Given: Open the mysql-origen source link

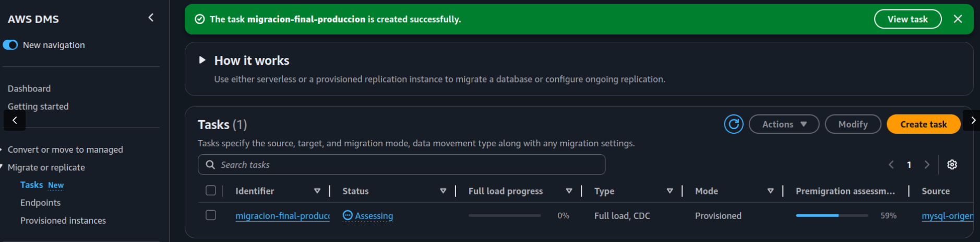Looking at the screenshot, I should click(x=947, y=216).
